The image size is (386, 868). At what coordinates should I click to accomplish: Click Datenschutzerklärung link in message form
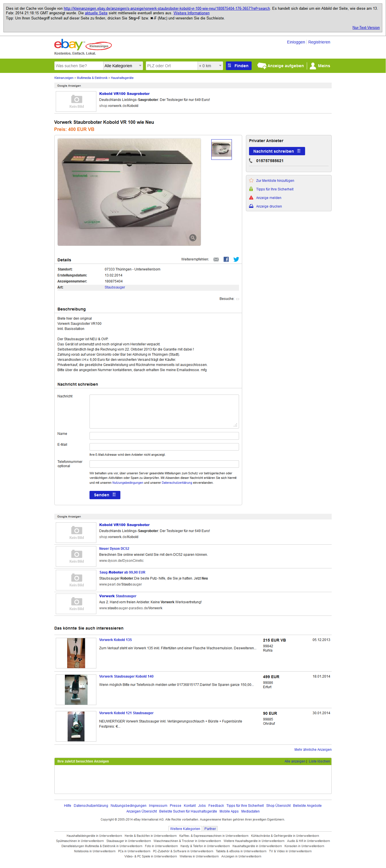point(177,483)
